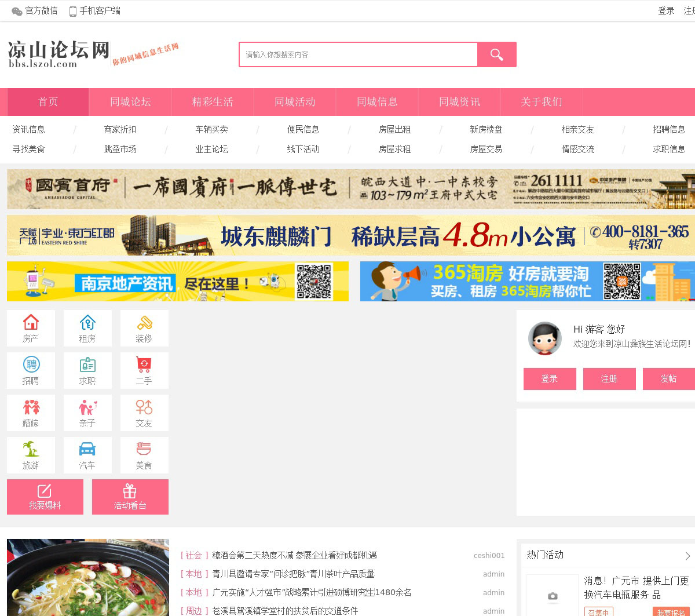Open the 活动看台 gift button
The height and width of the screenshot is (616, 695).
coord(130,497)
